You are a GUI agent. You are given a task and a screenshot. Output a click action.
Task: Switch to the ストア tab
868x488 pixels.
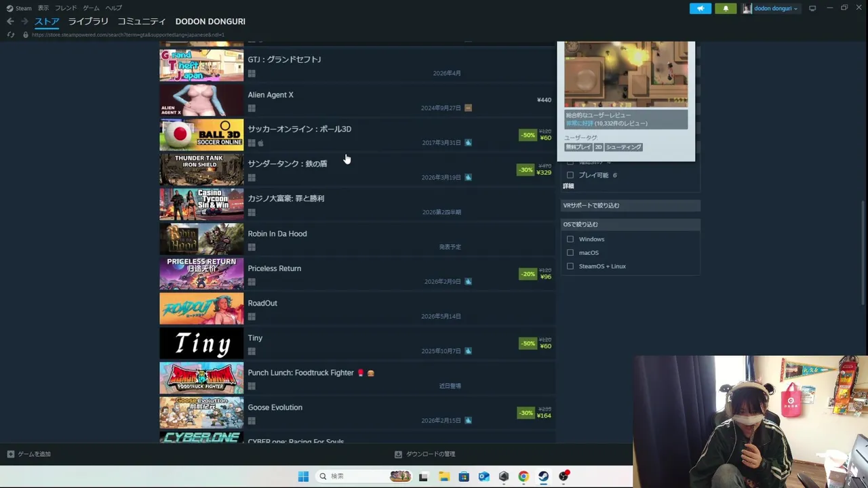pos(47,22)
